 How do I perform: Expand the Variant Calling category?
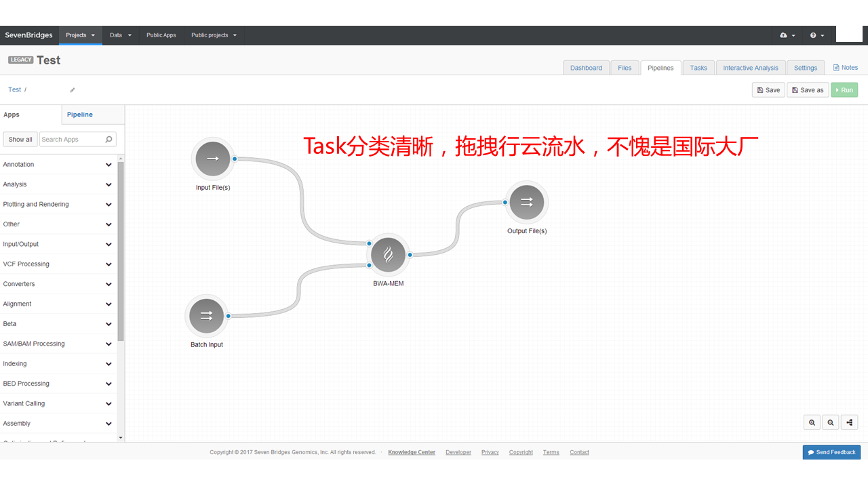point(58,404)
